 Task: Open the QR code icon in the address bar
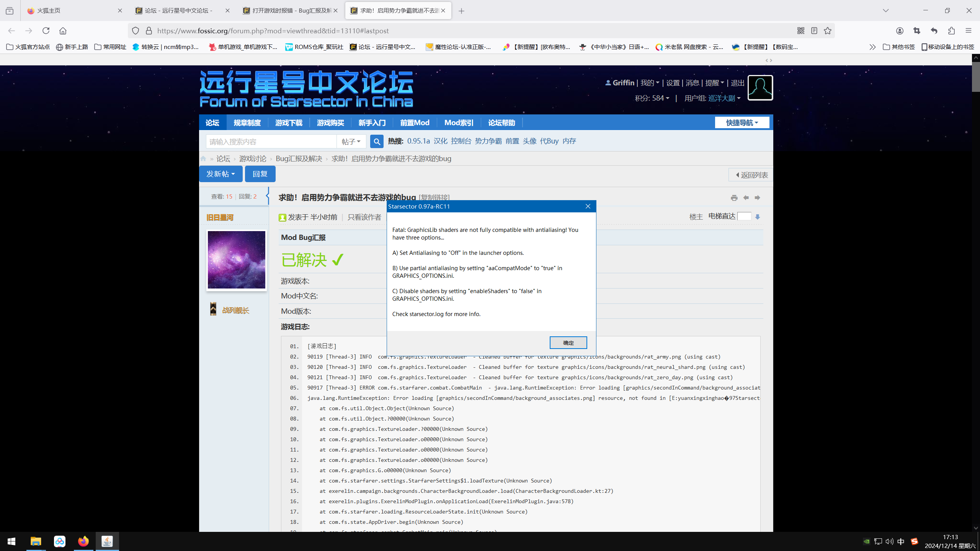pos(801,31)
